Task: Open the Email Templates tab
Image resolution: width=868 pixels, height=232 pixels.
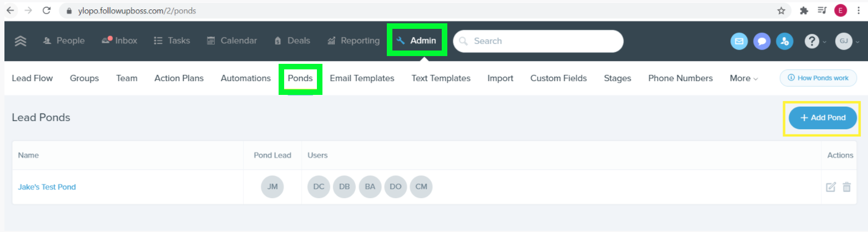Action: click(362, 78)
